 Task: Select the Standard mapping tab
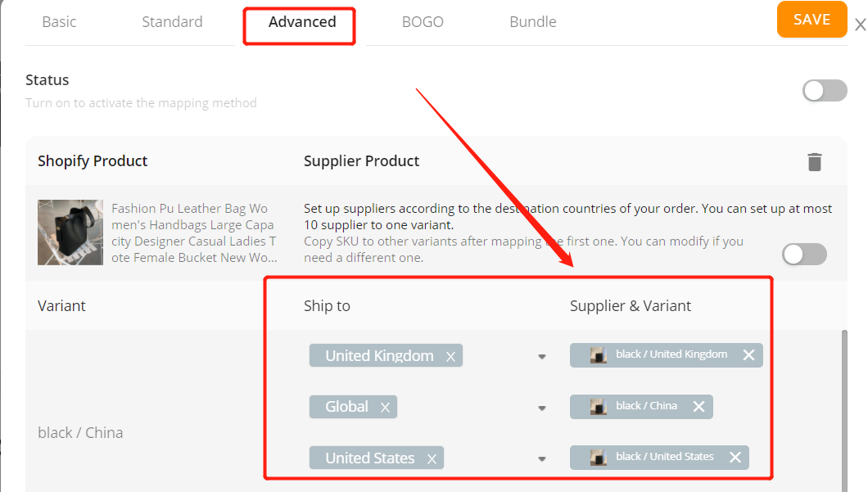(x=172, y=21)
